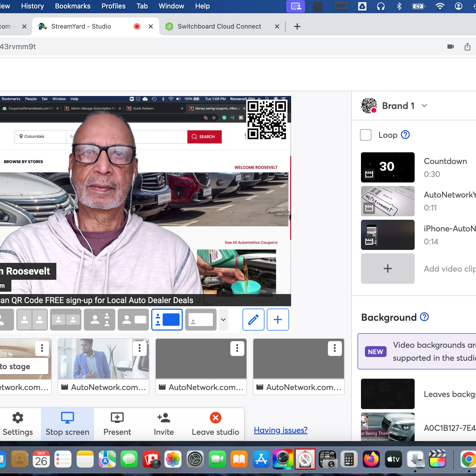Add a video clip with plus tile

(x=388, y=269)
